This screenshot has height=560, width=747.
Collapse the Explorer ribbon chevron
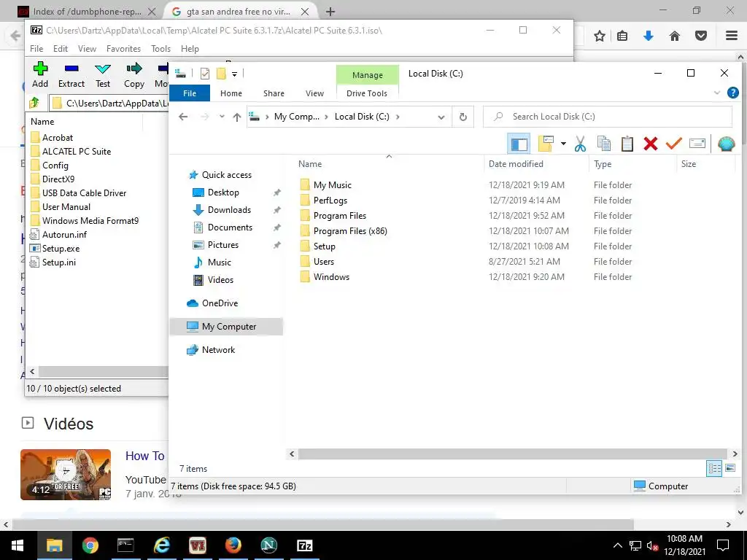click(x=717, y=93)
